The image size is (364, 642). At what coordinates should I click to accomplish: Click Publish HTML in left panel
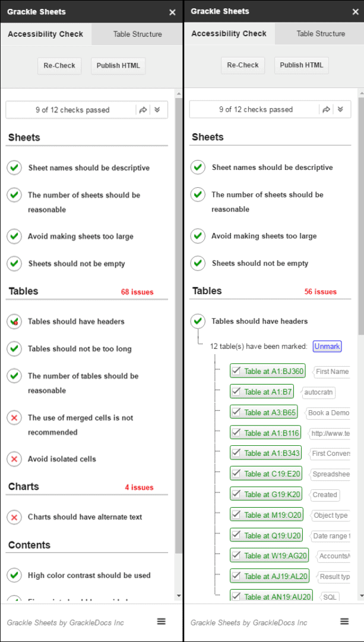118,65
